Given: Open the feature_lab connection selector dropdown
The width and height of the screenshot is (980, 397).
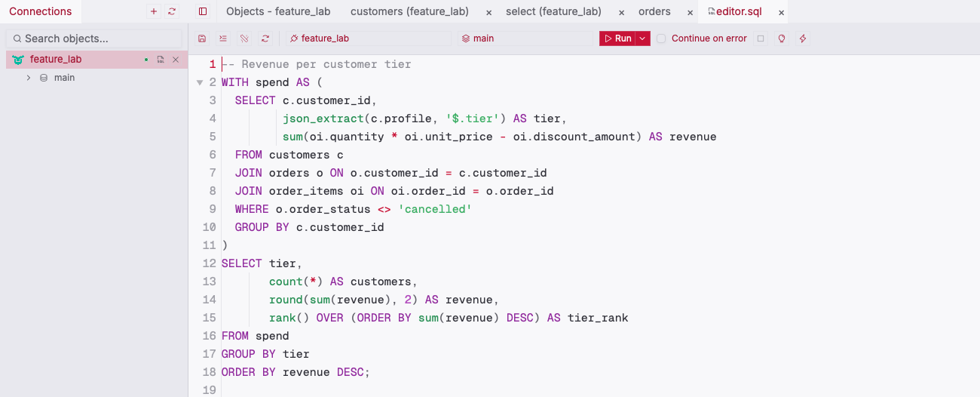Looking at the screenshot, I should tap(368, 38).
